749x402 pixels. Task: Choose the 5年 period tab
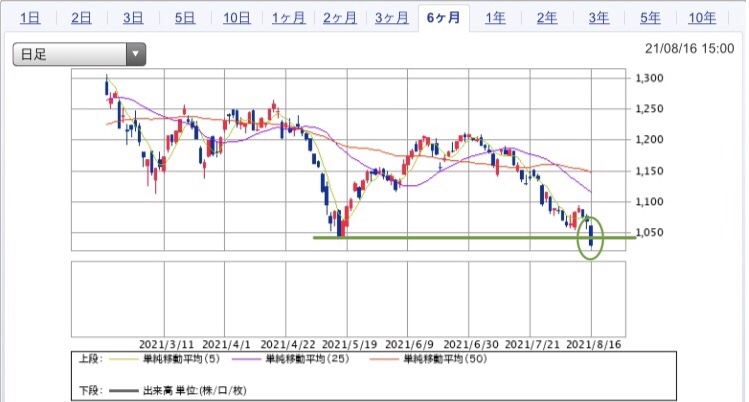coord(650,18)
